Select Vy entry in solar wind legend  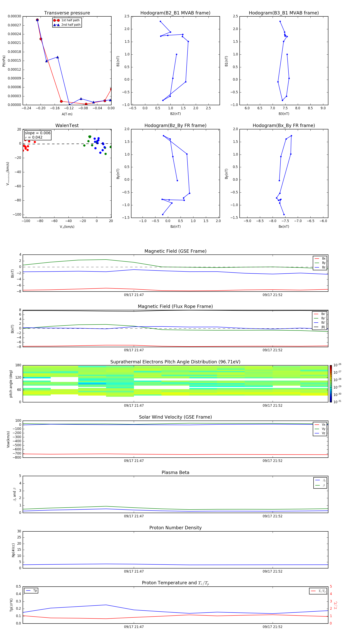pos(320,429)
